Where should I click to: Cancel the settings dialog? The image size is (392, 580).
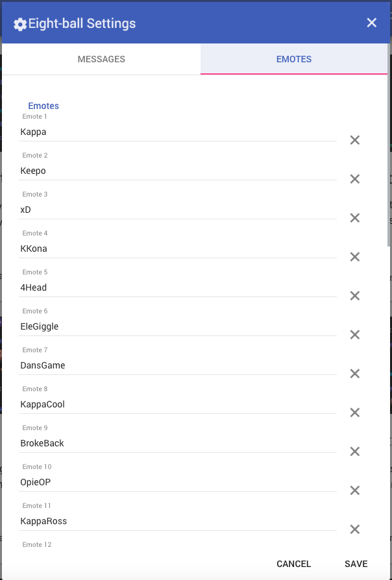tap(293, 564)
